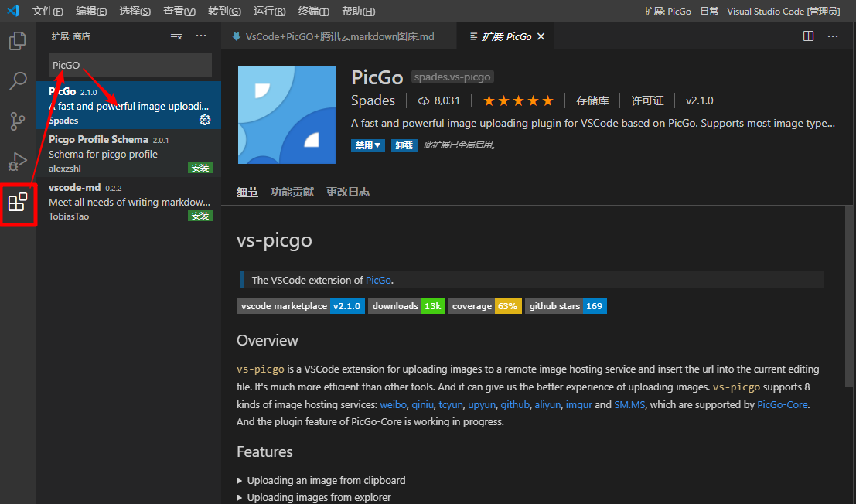Click the PicGo extension manage gear

[x=205, y=120]
